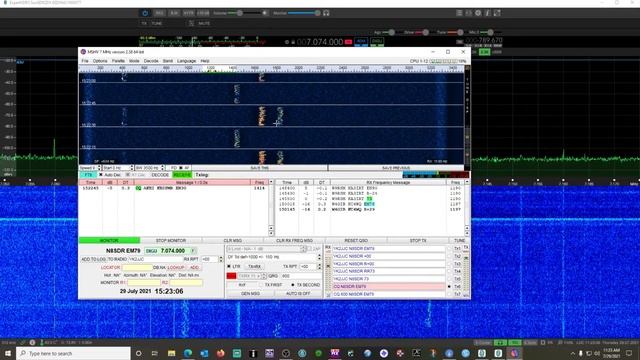This screenshot has width=640, height=360.
Task: Click the GEN MSG button
Action: pos(250,293)
